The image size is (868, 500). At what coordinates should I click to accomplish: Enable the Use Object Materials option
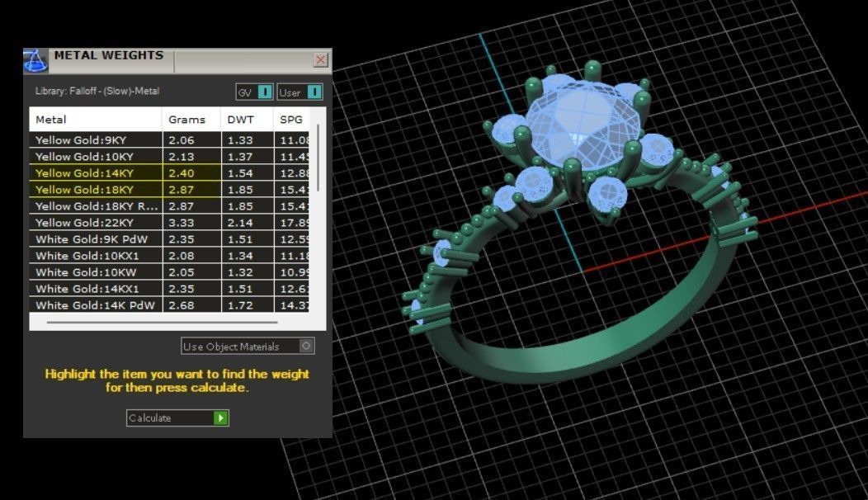point(248,346)
